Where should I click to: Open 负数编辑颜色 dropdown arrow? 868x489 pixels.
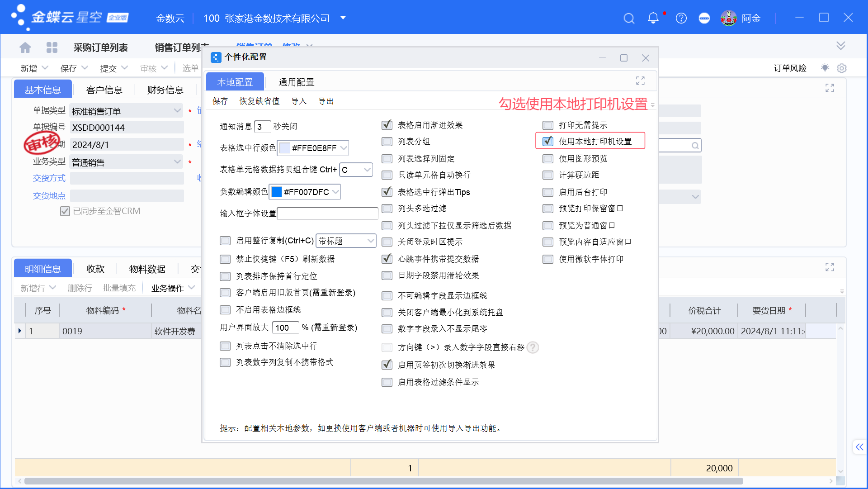tap(335, 192)
